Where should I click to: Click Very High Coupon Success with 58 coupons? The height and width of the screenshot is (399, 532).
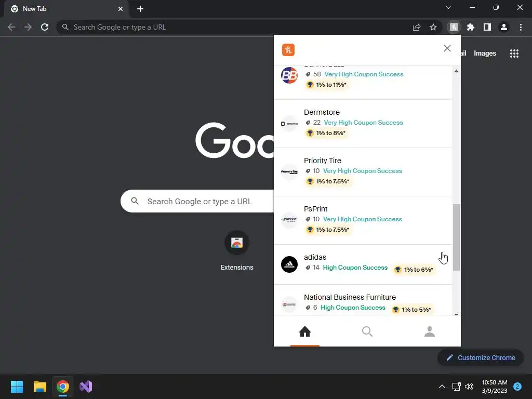[364, 74]
